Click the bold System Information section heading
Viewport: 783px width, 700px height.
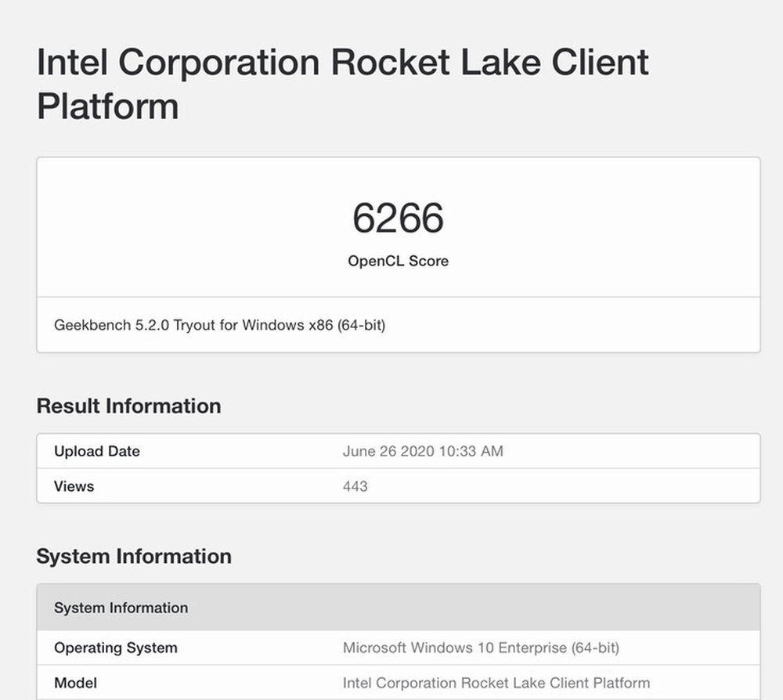pyautogui.click(x=134, y=556)
